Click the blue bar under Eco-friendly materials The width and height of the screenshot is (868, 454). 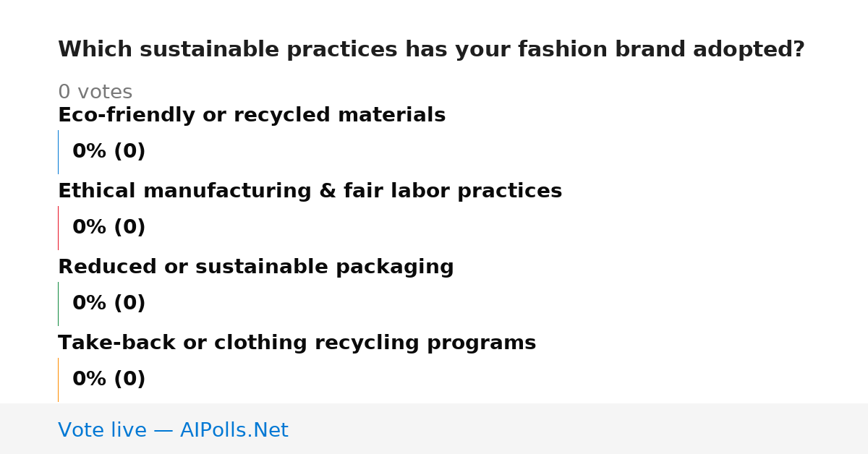coord(58,152)
